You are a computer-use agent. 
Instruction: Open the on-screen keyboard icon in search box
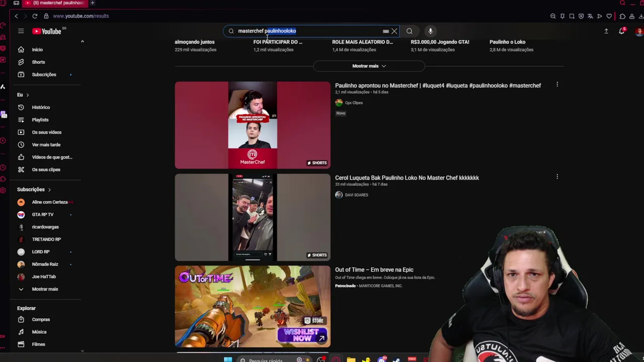[x=386, y=31]
